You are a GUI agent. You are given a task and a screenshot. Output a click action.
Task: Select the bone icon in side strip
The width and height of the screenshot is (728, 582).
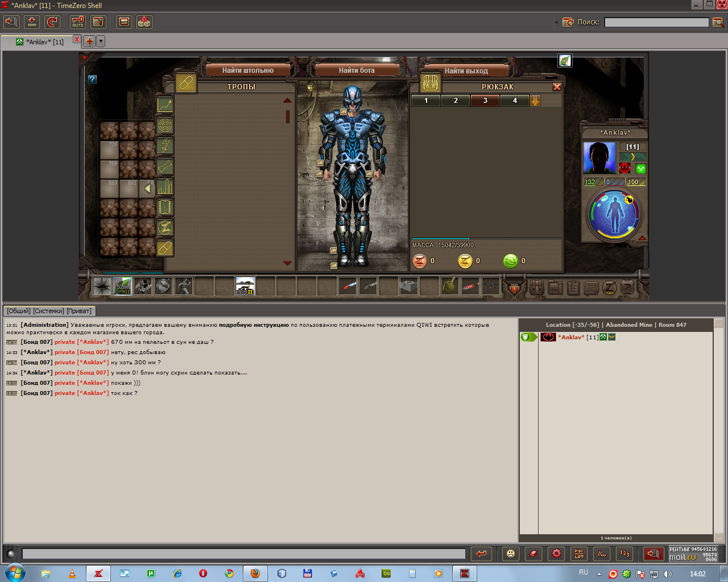165,167
